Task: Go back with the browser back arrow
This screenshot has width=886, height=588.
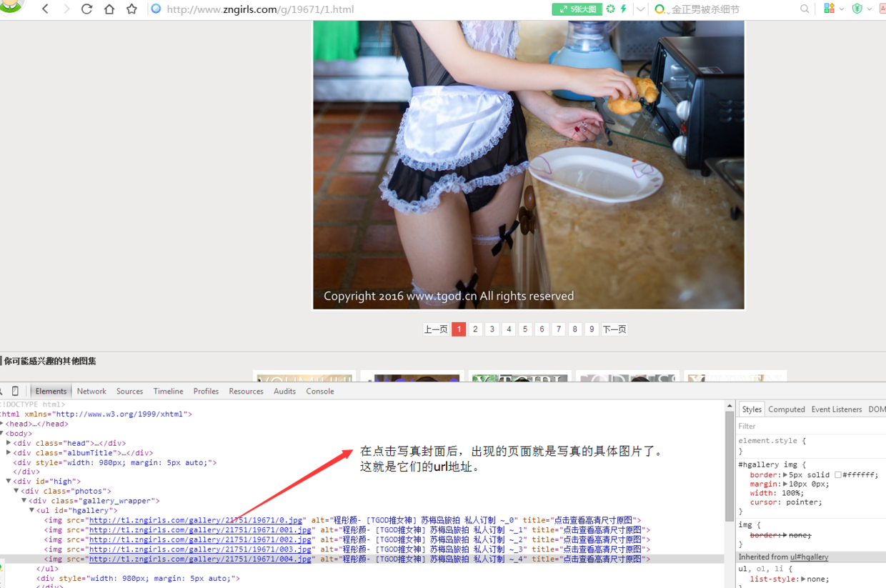Action: click(45, 9)
